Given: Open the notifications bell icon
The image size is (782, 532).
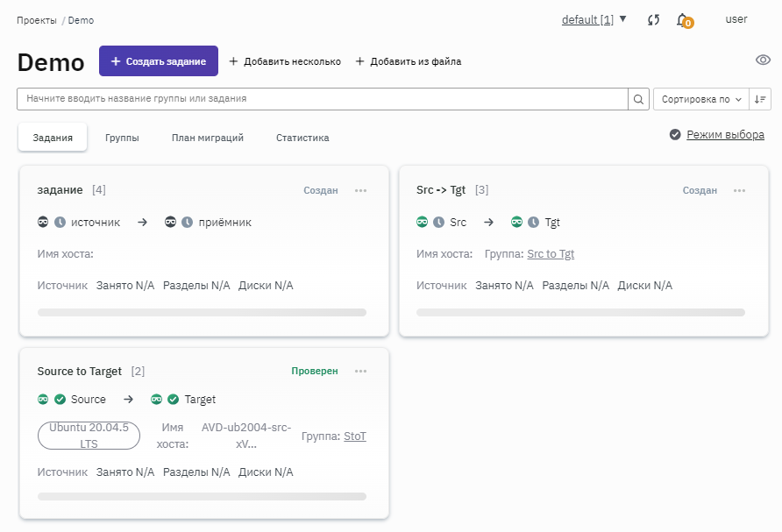Looking at the screenshot, I should [683, 20].
